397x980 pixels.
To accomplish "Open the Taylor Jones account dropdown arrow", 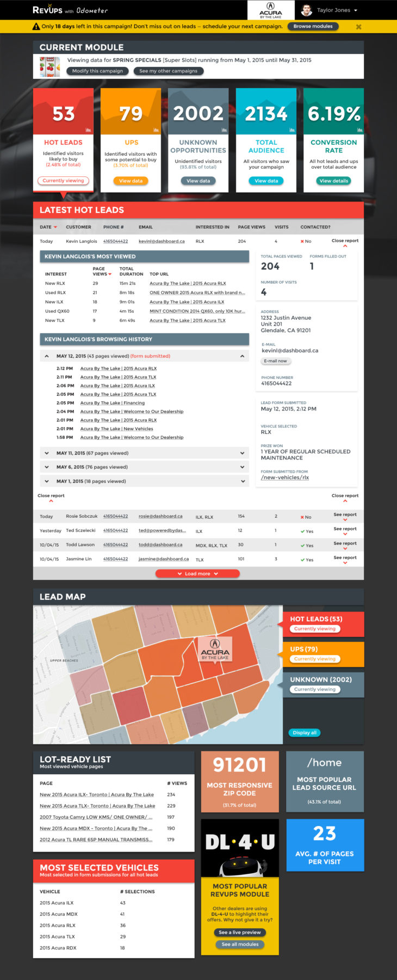I will (356, 10).
